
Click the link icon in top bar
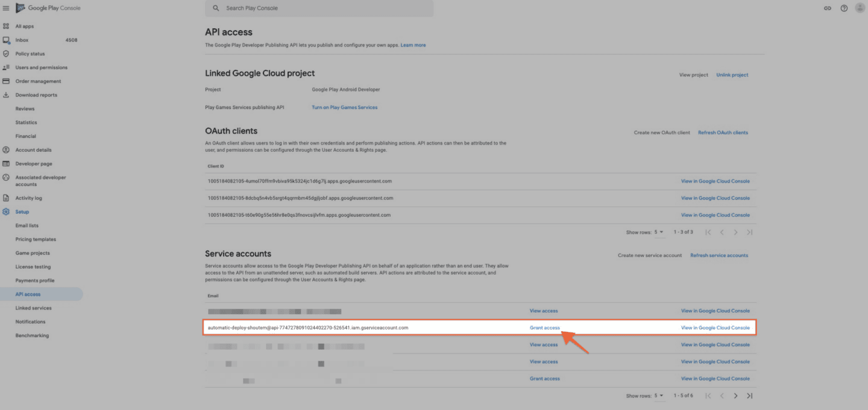pos(828,8)
